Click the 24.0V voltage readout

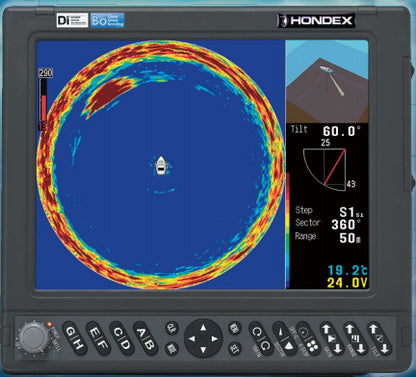pos(347,283)
